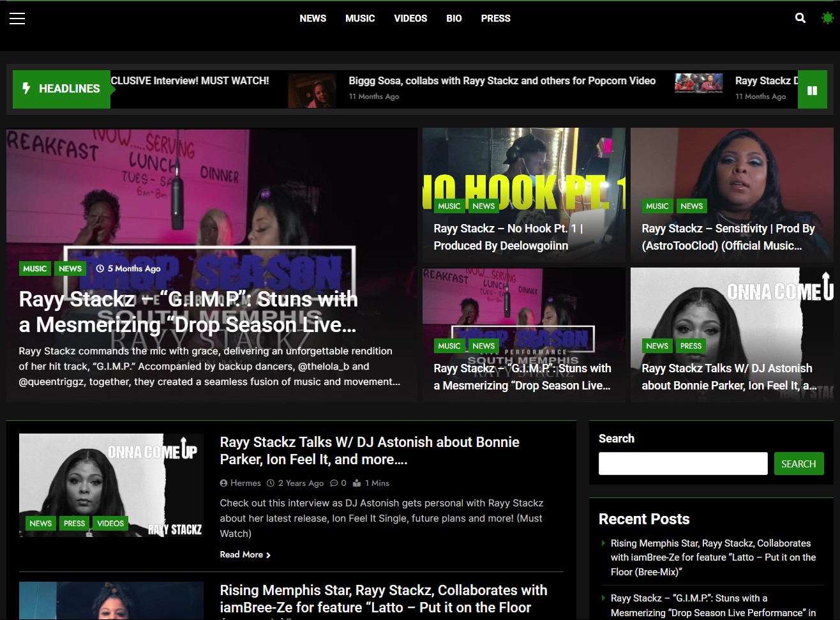Open site search via magnifier icon

coord(800,19)
